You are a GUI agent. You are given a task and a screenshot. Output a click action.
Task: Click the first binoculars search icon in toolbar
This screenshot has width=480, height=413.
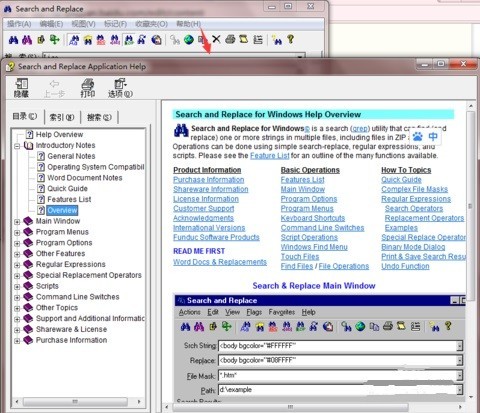pos(13,40)
